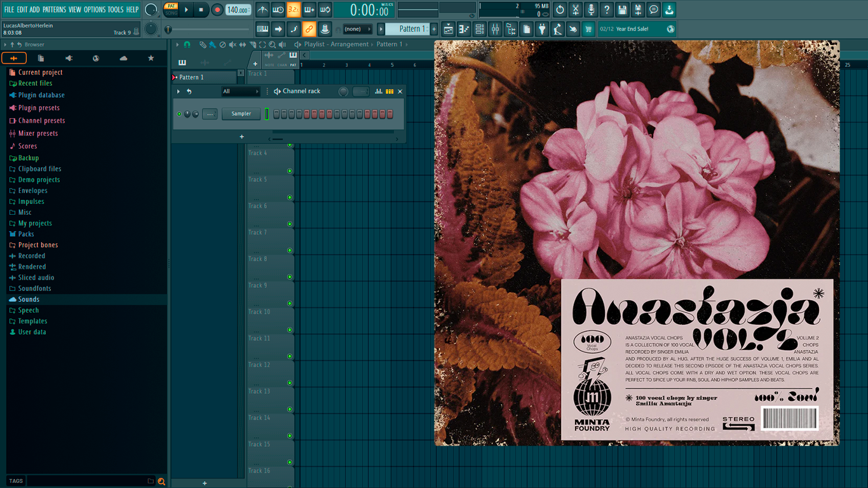Adjust the main volume knob
Screen dimensions: 868x488
pyautogui.click(x=151, y=10)
